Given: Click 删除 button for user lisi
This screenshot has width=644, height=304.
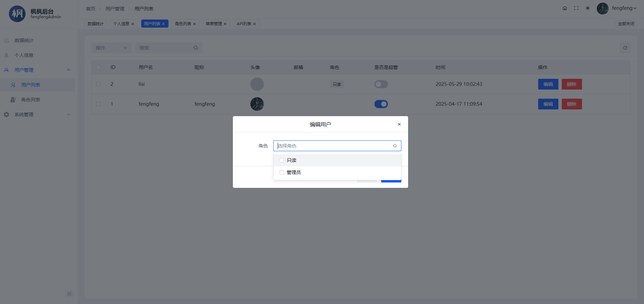Looking at the screenshot, I should point(572,84).
